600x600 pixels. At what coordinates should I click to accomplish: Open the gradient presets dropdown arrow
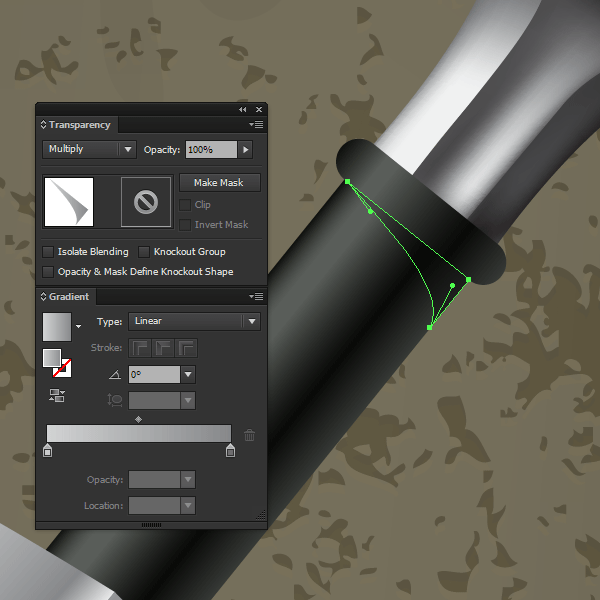click(78, 326)
